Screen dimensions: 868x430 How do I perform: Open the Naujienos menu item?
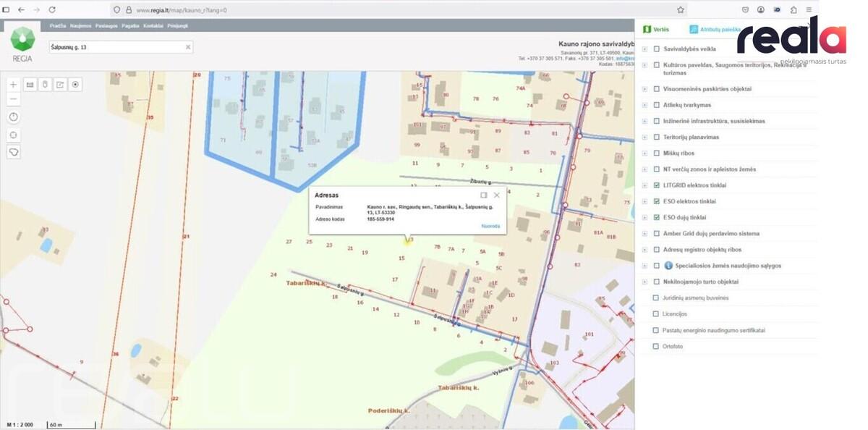point(81,25)
